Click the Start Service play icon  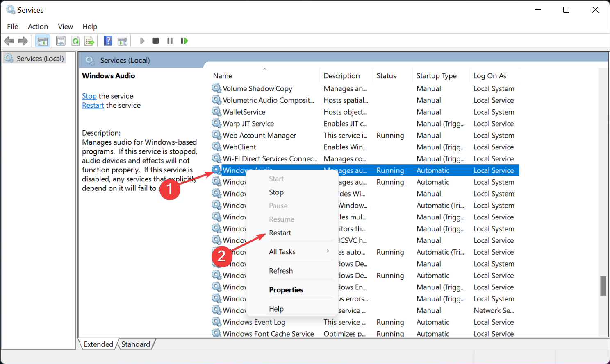click(142, 41)
